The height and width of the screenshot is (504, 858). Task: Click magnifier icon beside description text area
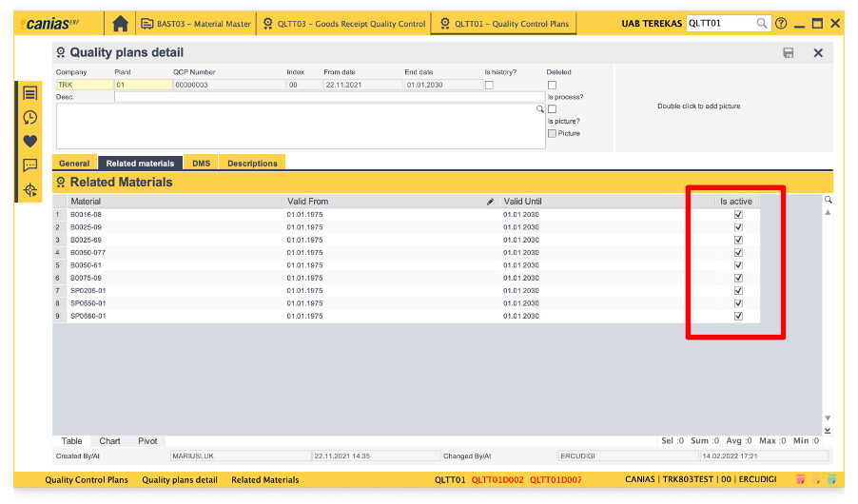[x=539, y=109]
